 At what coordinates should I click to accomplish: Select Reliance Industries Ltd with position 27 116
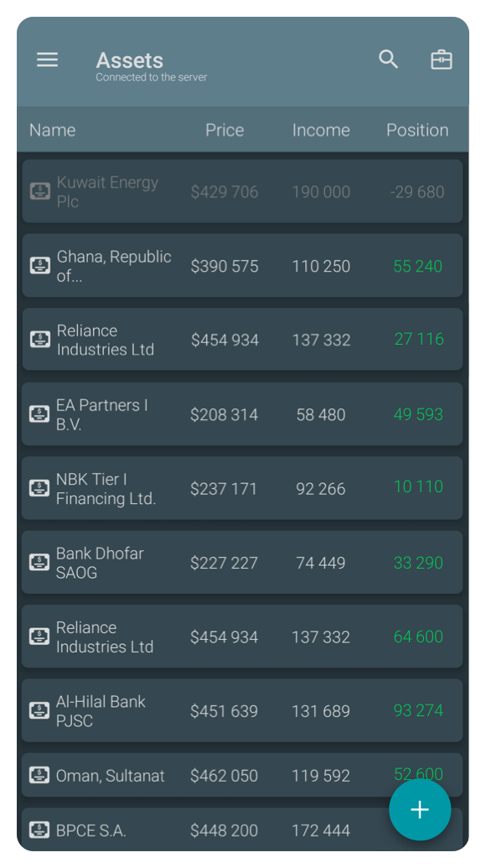click(x=242, y=340)
